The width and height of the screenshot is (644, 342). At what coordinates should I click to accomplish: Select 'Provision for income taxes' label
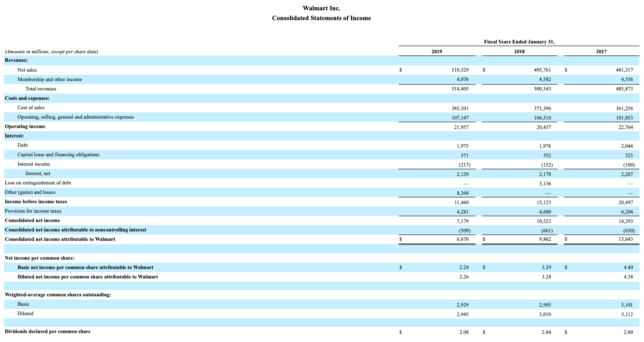(33, 211)
